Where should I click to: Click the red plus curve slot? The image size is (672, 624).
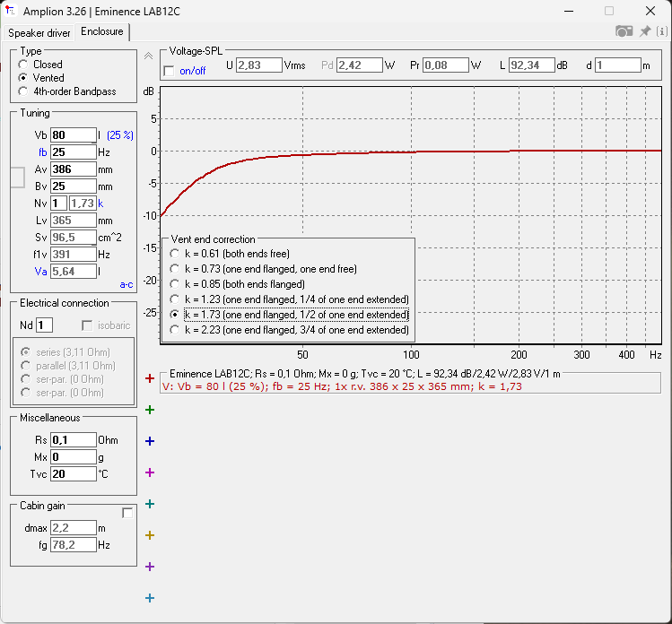click(150, 378)
